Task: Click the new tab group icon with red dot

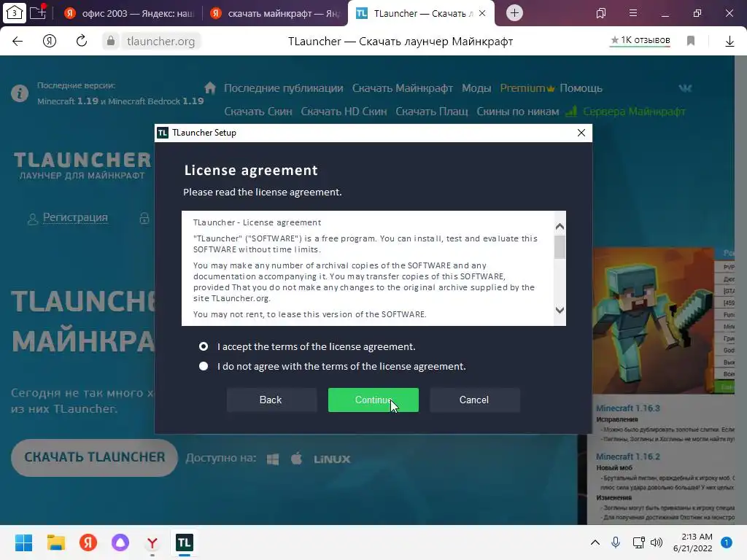Action: point(38,12)
